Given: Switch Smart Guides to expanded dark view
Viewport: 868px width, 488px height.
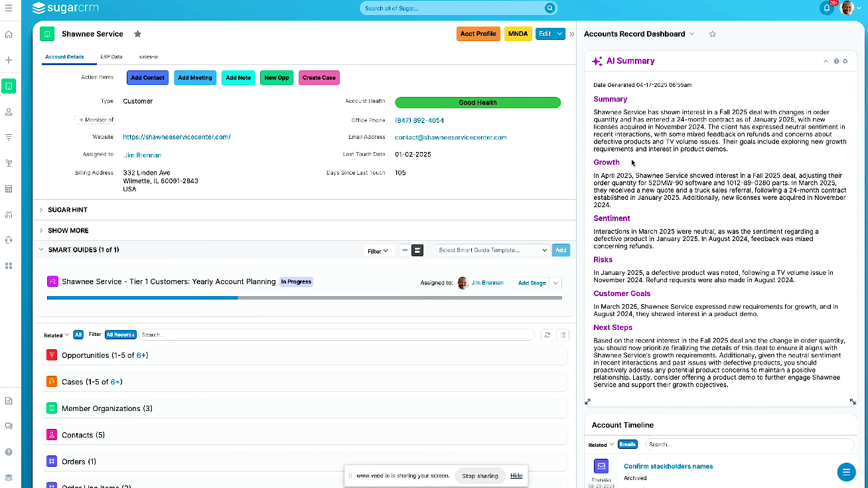Looking at the screenshot, I should [x=417, y=250].
